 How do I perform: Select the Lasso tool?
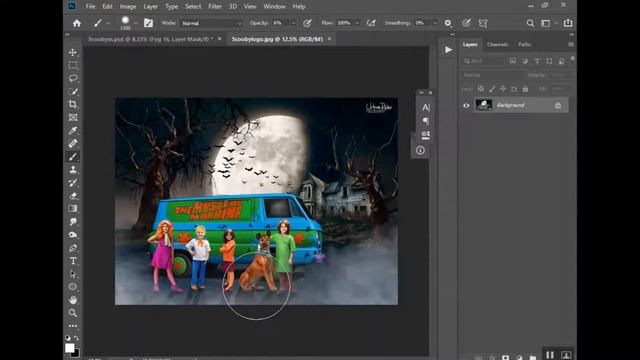[x=73, y=78]
